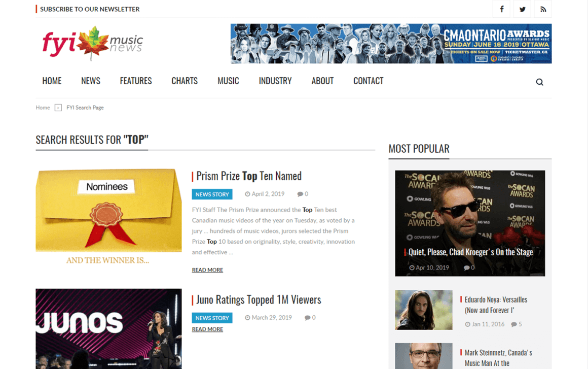Click News Story tag on Juno Ratings article
The width and height of the screenshot is (588, 369).
click(x=212, y=318)
